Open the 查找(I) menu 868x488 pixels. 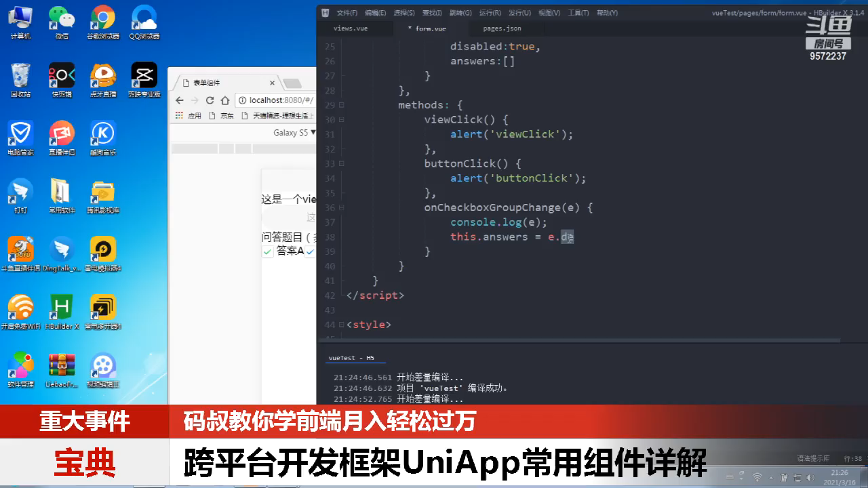432,13
